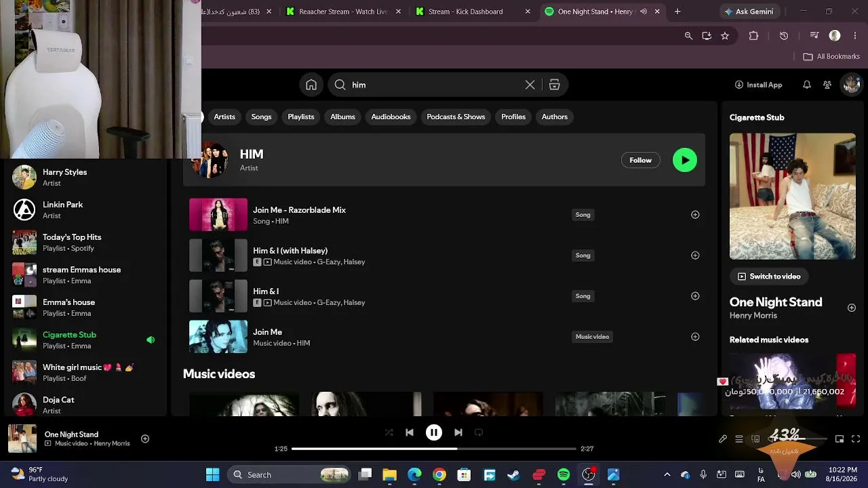Open Chrome history clock icon
Screen dimensions: 868x488
click(x=784, y=36)
